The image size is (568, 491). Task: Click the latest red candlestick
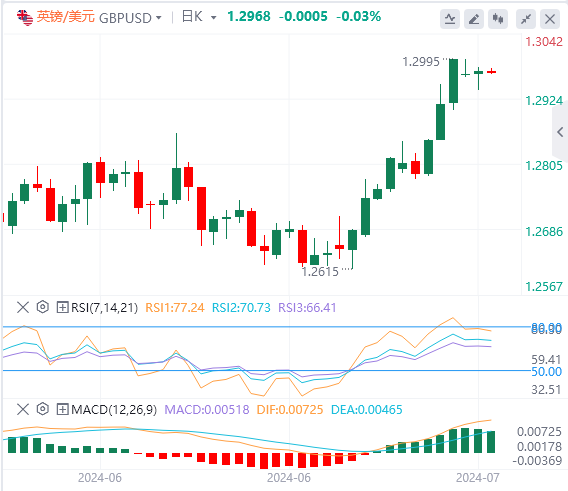491,71
